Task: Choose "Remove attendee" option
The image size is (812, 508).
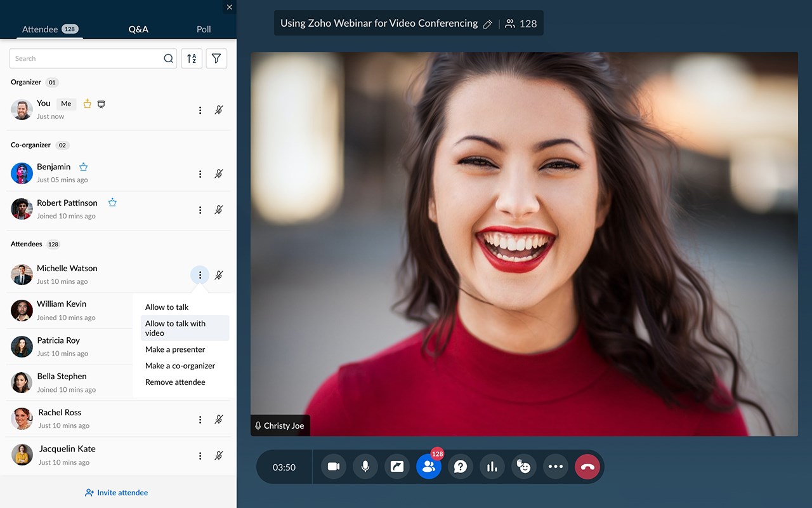Action: 175,382
